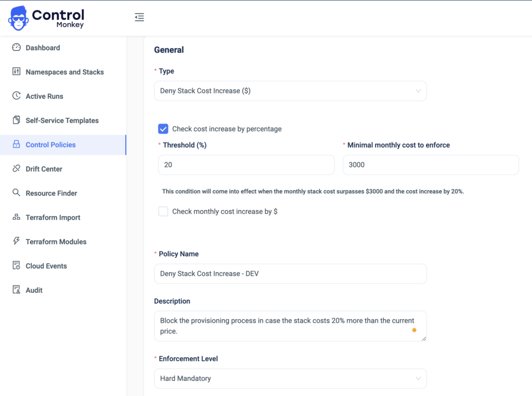Expand the Enforcement Level dropdown
Image resolution: width=532 pixels, height=396 pixels.
pyautogui.click(x=290, y=378)
